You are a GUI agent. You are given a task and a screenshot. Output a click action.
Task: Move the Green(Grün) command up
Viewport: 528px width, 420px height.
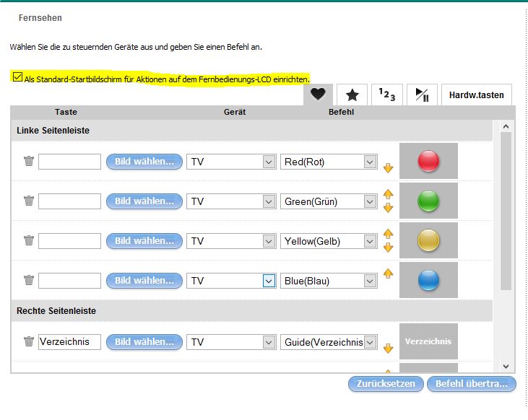[388, 194]
